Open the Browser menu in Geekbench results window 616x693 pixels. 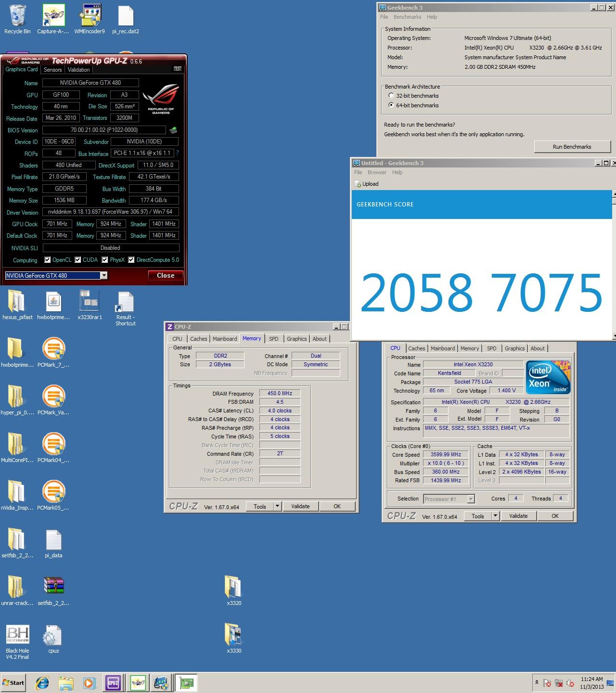(377, 172)
